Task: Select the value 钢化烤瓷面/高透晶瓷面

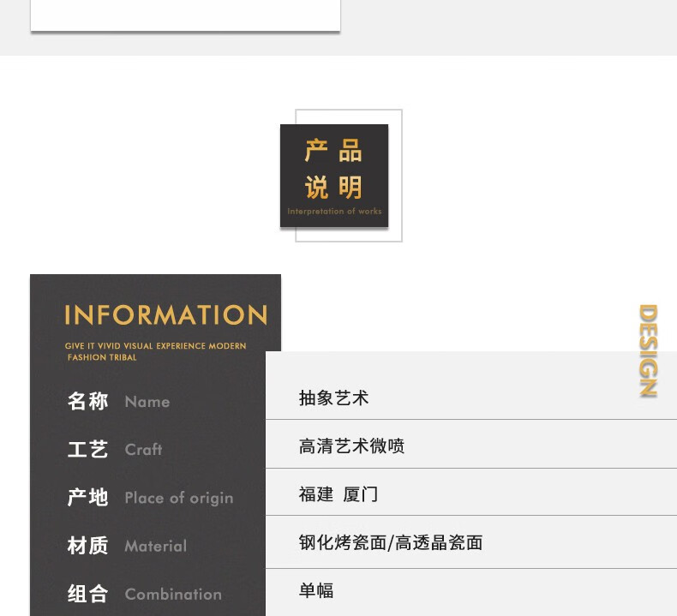Action: tap(391, 542)
